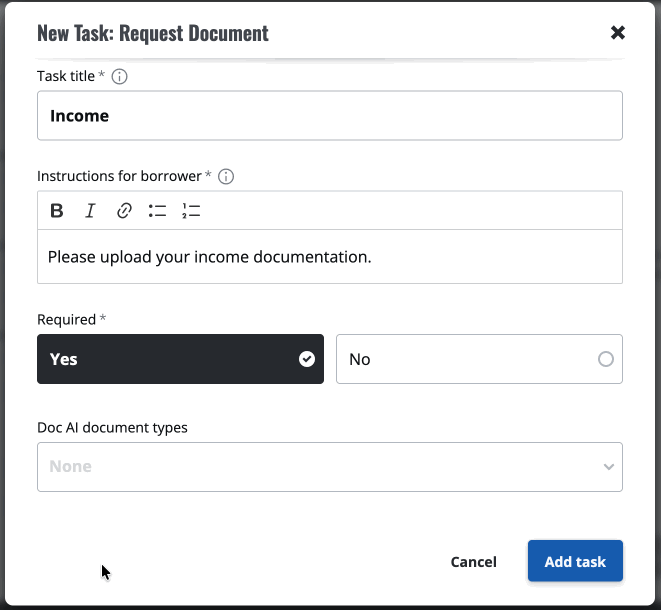The width and height of the screenshot is (661, 610).
Task: Start a numbered list in instructions
Action: pos(191,211)
